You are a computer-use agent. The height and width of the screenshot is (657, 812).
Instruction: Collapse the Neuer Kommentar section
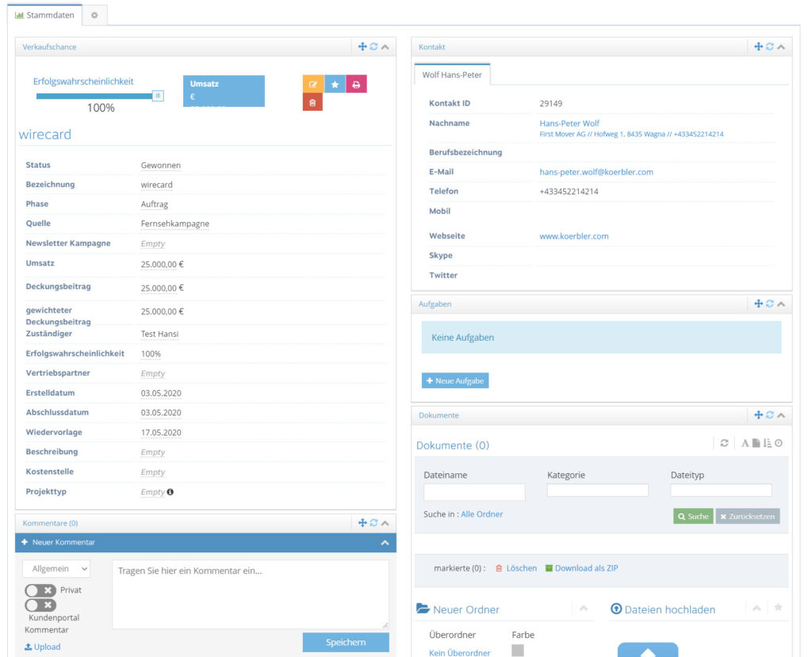385,543
